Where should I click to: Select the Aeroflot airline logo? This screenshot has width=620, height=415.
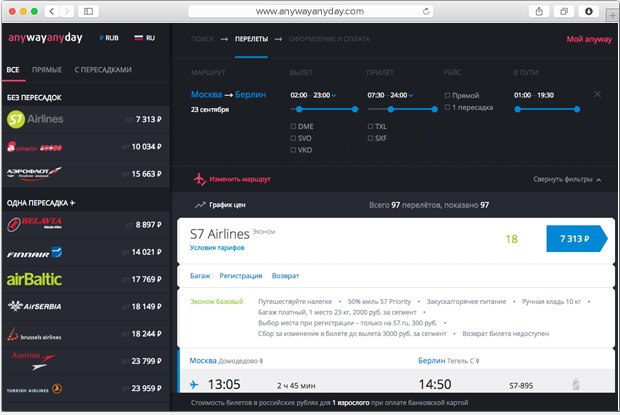34,174
